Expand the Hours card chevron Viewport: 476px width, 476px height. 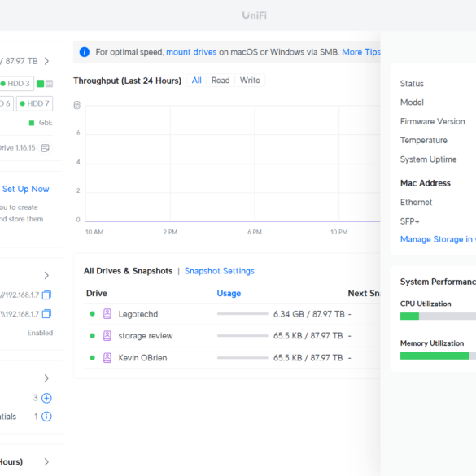[x=46, y=461]
